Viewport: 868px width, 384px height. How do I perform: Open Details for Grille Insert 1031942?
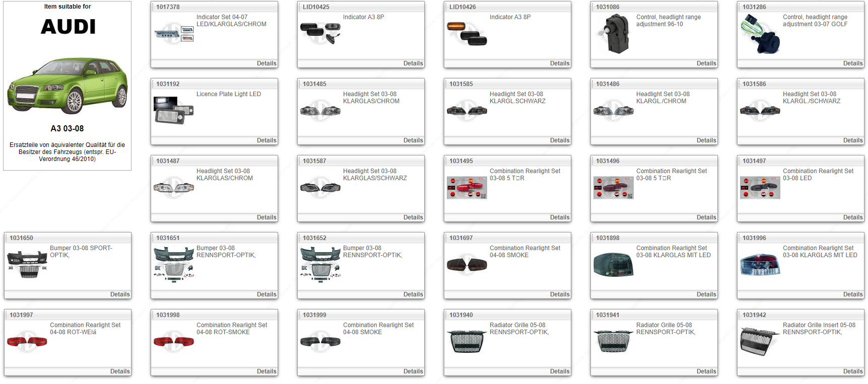click(x=853, y=371)
